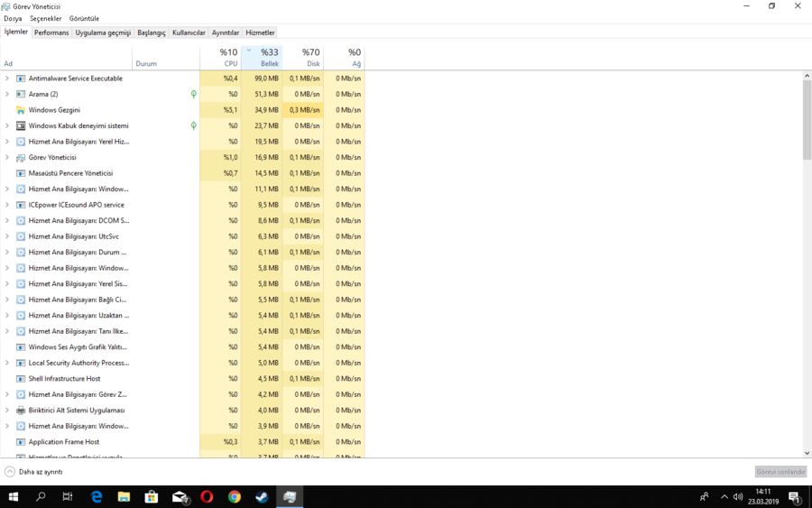Click the Biriktirici Alt Sistemi printer icon
The width and height of the screenshot is (812, 508).
coord(21,411)
